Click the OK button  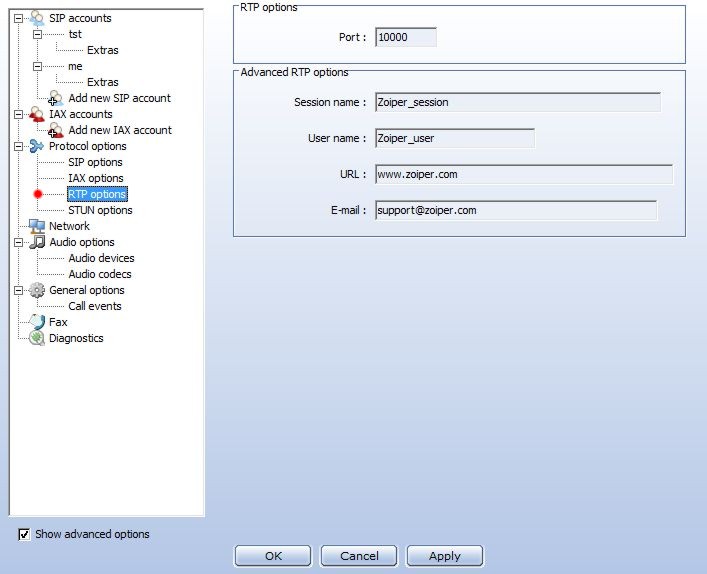[x=273, y=556]
